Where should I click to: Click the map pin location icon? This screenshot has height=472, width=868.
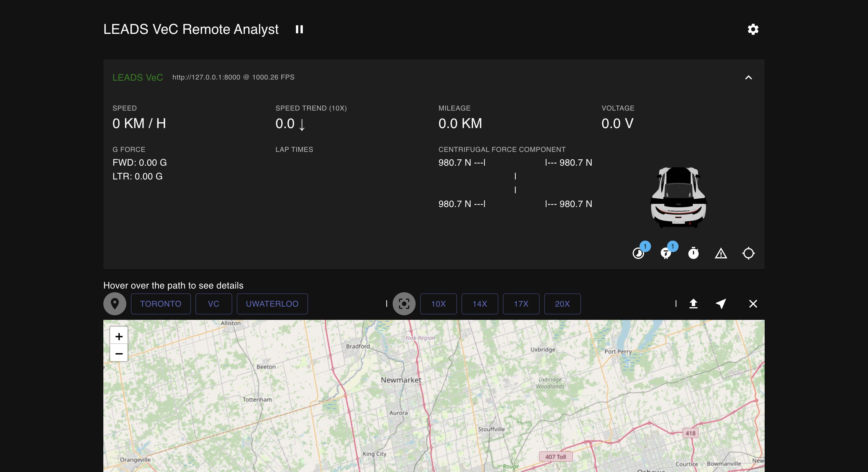point(115,304)
